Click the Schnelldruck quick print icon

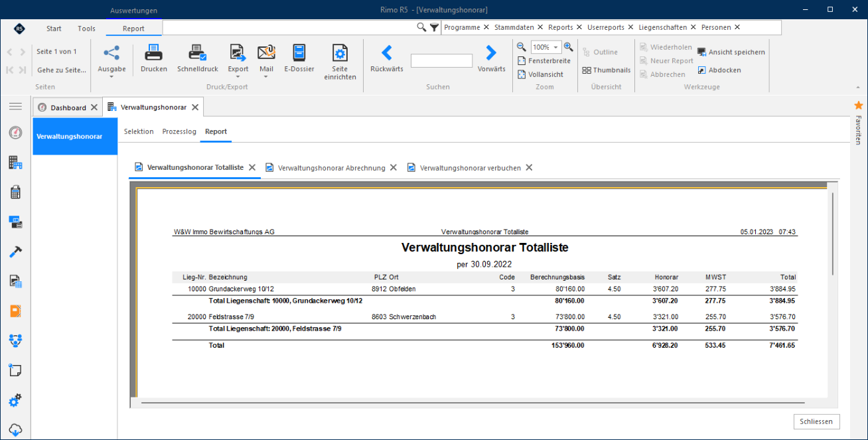click(x=198, y=52)
